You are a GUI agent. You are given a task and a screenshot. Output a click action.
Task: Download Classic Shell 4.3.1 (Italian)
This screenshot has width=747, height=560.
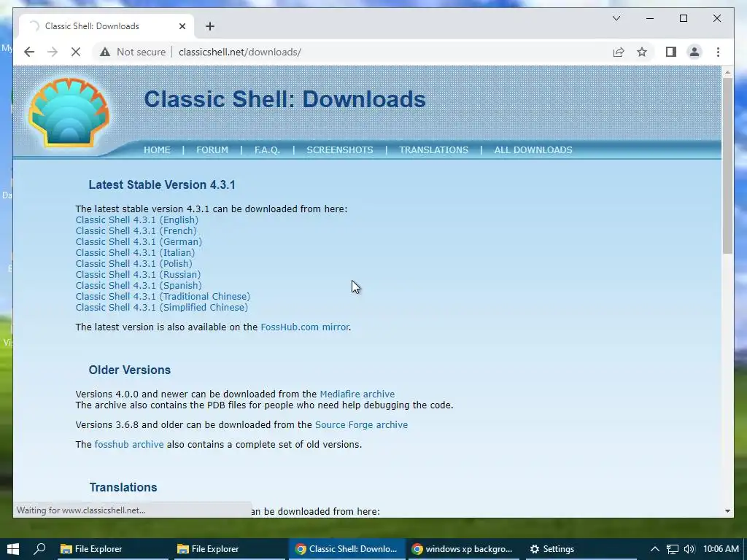(135, 253)
